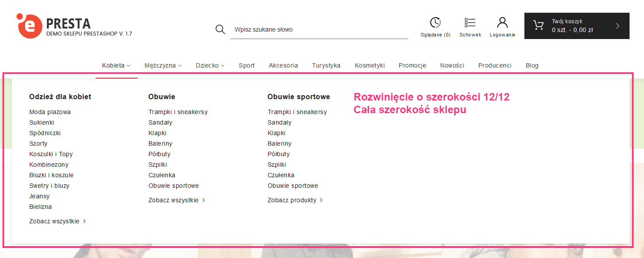Open the Schowek wishlist icon
Image resolution: width=644 pixels, height=258 pixels.
(x=470, y=23)
